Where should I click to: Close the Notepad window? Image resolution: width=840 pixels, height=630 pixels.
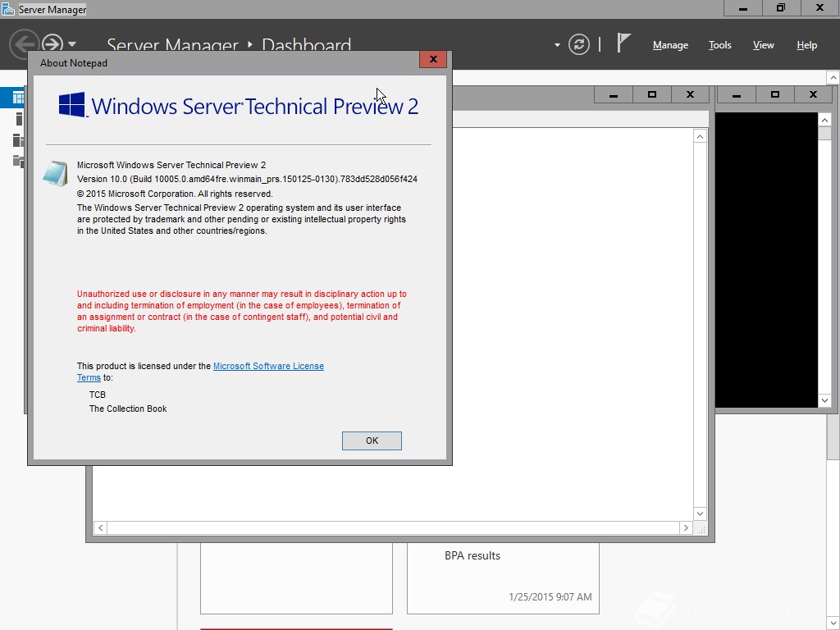690,95
